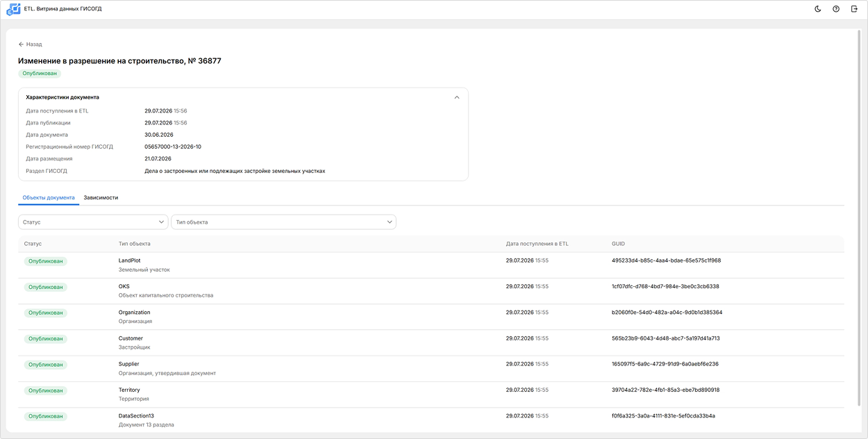This screenshot has width=868, height=439.
Task: Click registration number 05657000-13-2026-10
Action: tap(173, 147)
